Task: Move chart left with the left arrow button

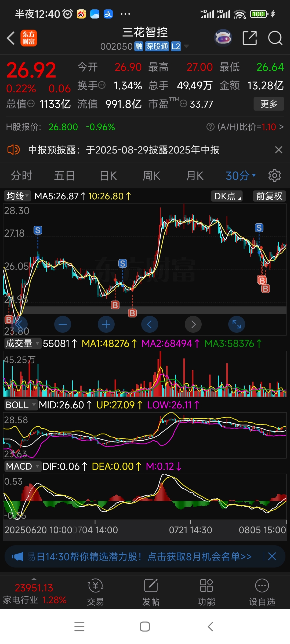Action: 150,324
